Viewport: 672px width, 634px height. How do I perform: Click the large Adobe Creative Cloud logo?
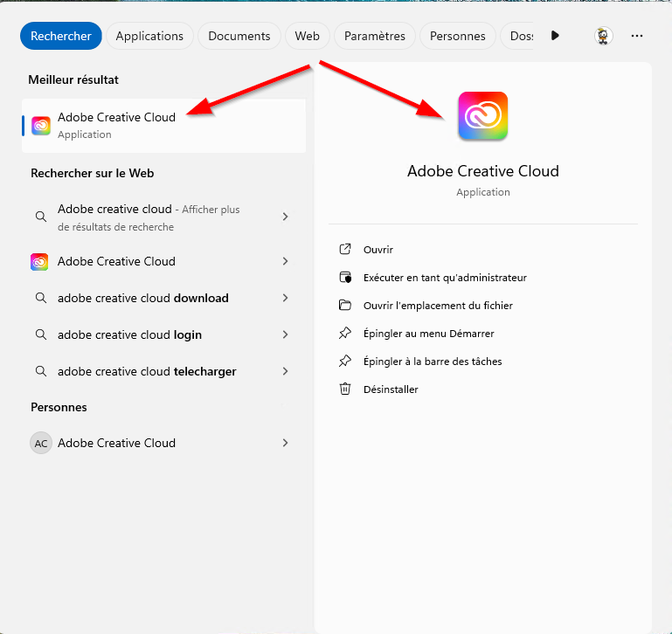tap(482, 116)
